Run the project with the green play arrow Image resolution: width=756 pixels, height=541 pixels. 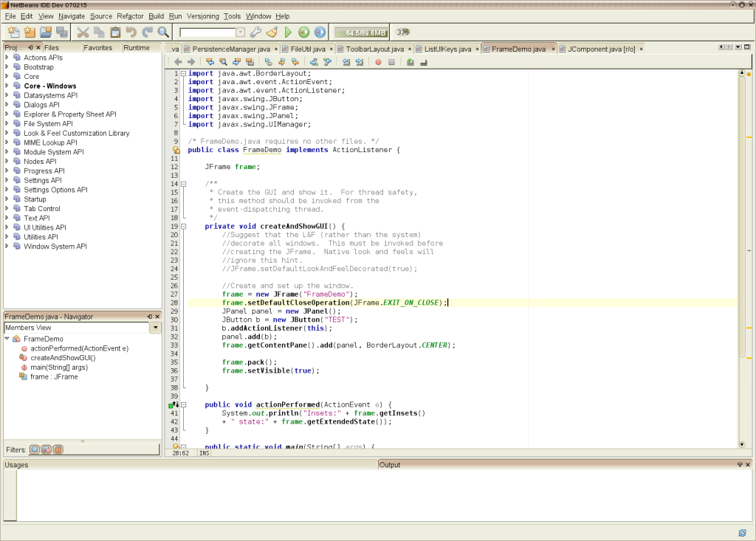click(289, 32)
